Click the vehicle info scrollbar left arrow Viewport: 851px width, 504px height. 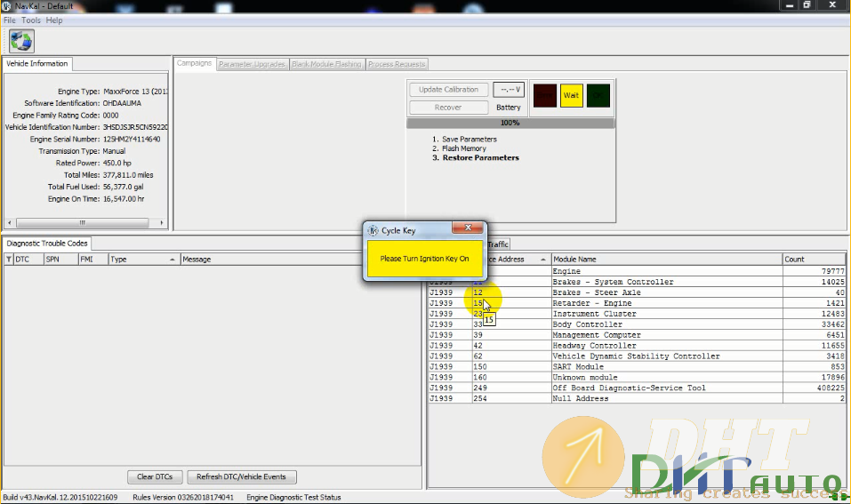pyautogui.click(x=9, y=223)
